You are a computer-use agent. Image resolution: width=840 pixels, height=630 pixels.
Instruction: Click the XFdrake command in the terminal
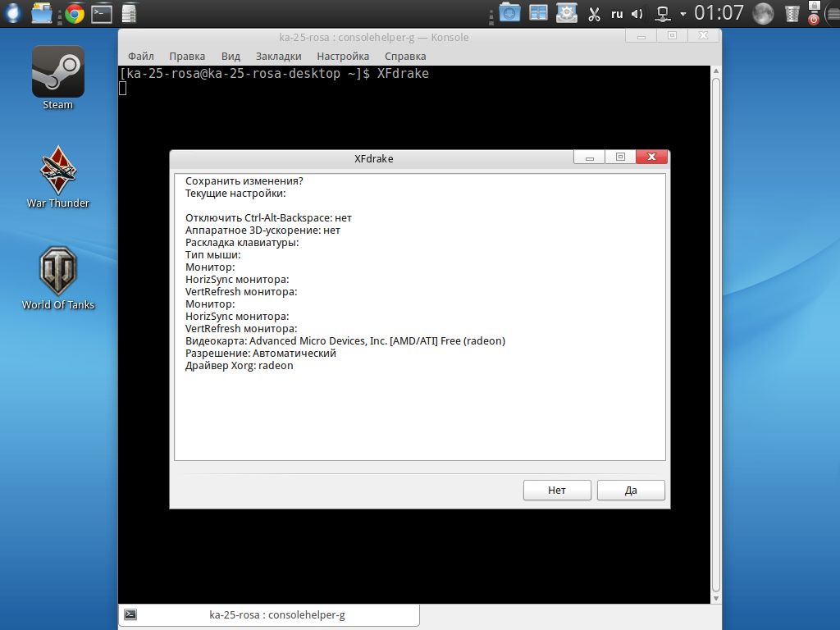pos(403,73)
